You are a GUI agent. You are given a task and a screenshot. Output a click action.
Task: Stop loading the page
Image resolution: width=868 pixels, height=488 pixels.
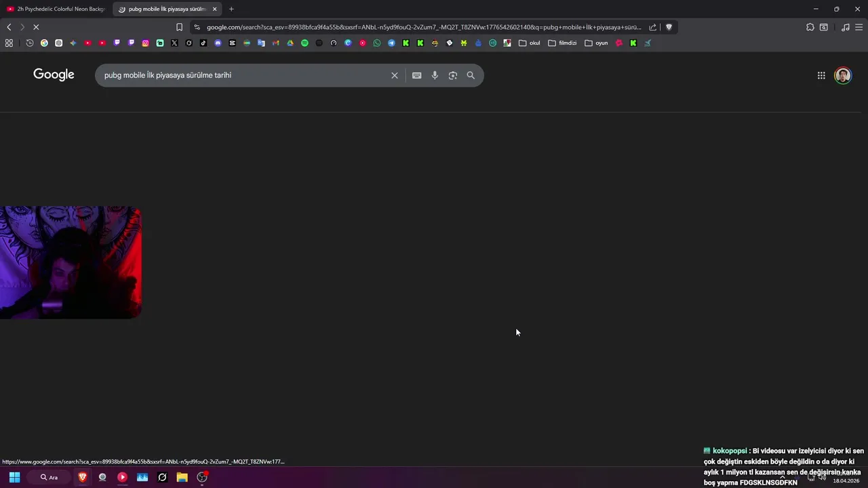[x=36, y=27]
